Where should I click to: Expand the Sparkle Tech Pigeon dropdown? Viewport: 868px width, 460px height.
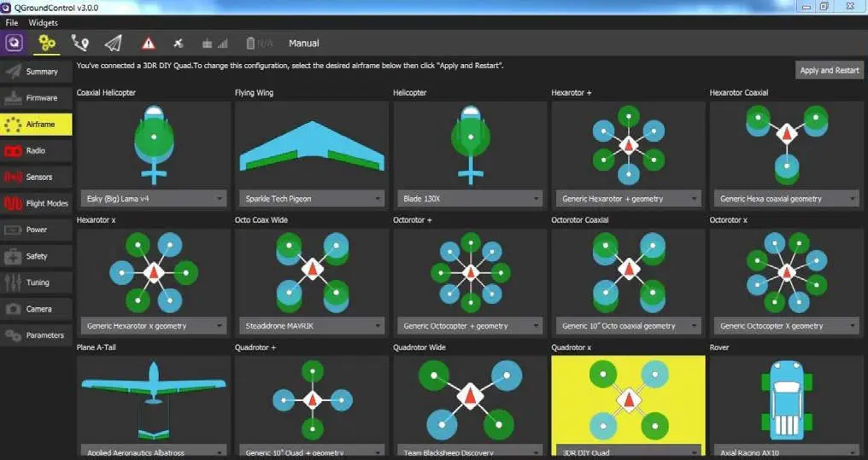point(312,199)
